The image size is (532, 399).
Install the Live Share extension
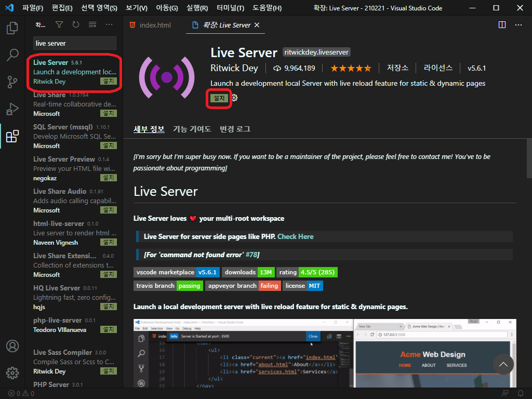pyautogui.click(x=108, y=113)
